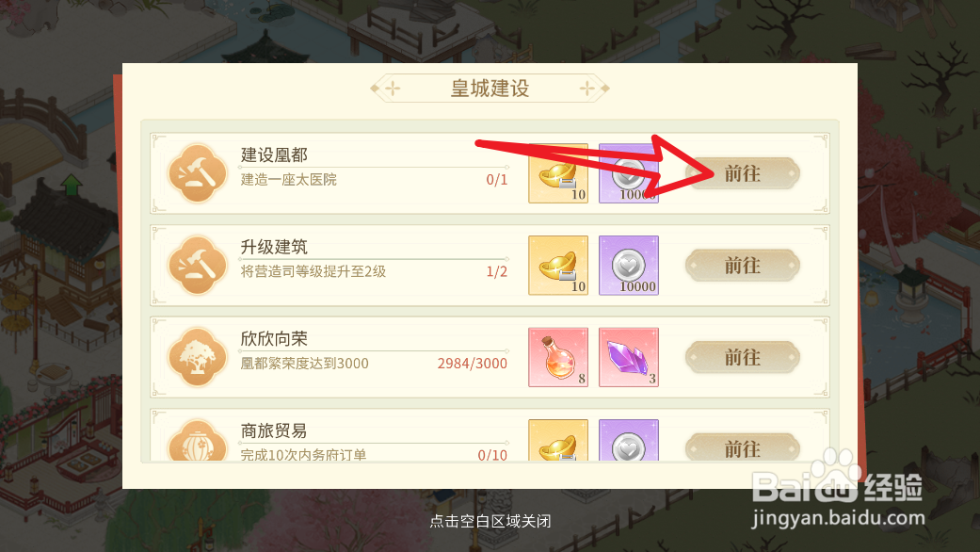
Task: Click 前往 button for 升级建筑 task
Action: [743, 265]
